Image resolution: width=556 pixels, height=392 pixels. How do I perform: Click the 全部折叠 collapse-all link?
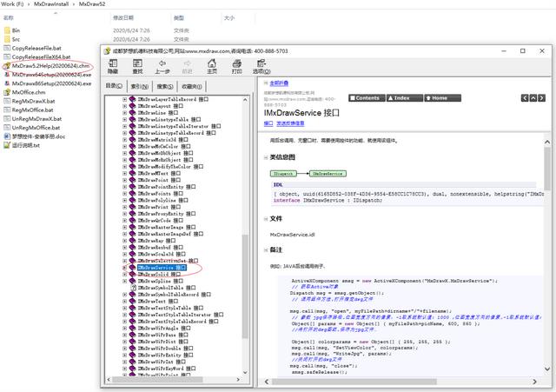[279, 83]
